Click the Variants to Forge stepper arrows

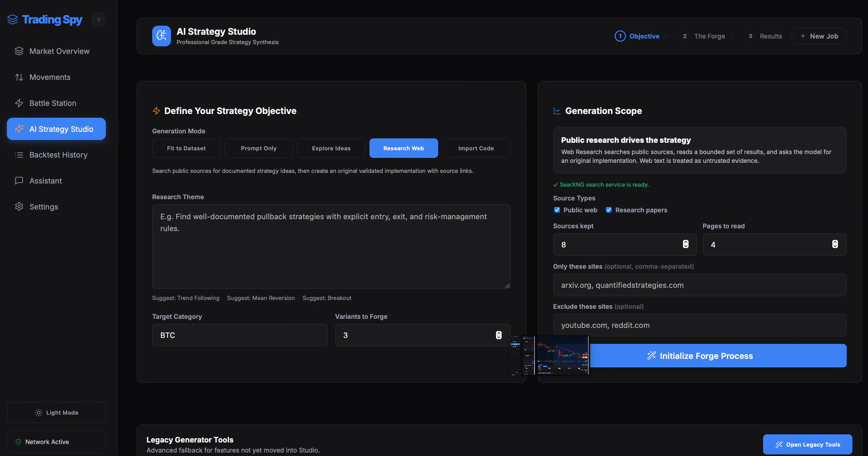coord(499,335)
